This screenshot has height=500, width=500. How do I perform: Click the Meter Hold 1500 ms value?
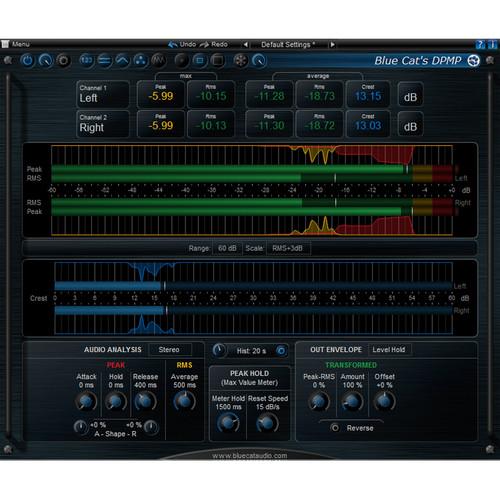click(x=228, y=407)
